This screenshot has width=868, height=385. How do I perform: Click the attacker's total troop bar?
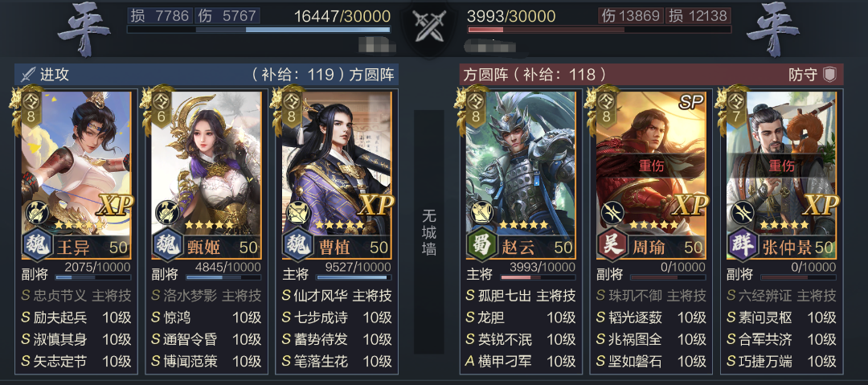click(259, 30)
